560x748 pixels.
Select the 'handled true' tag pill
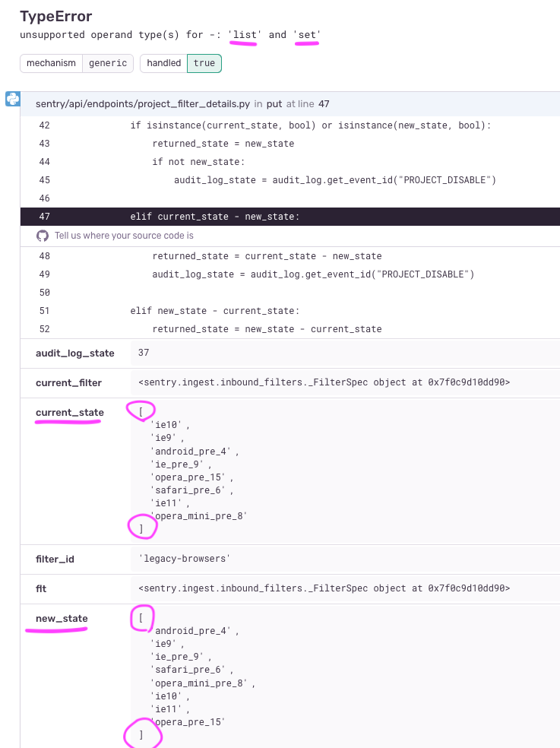(181, 63)
